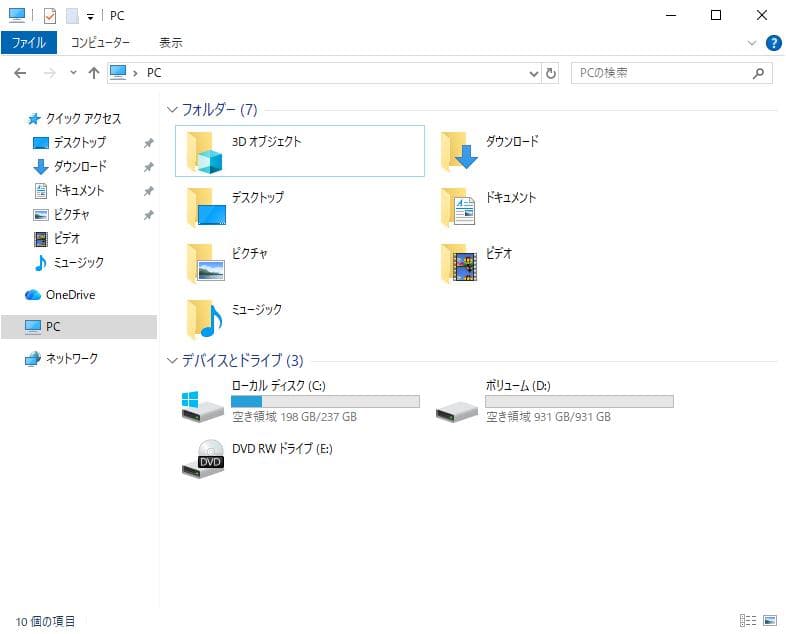This screenshot has width=786, height=634.
Task: Open the ファイル menu tab
Action: (29, 43)
